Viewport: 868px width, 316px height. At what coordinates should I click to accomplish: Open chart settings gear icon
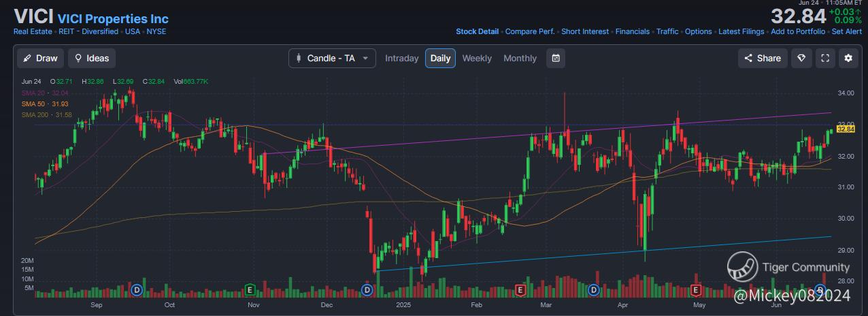click(x=848, y=58)
